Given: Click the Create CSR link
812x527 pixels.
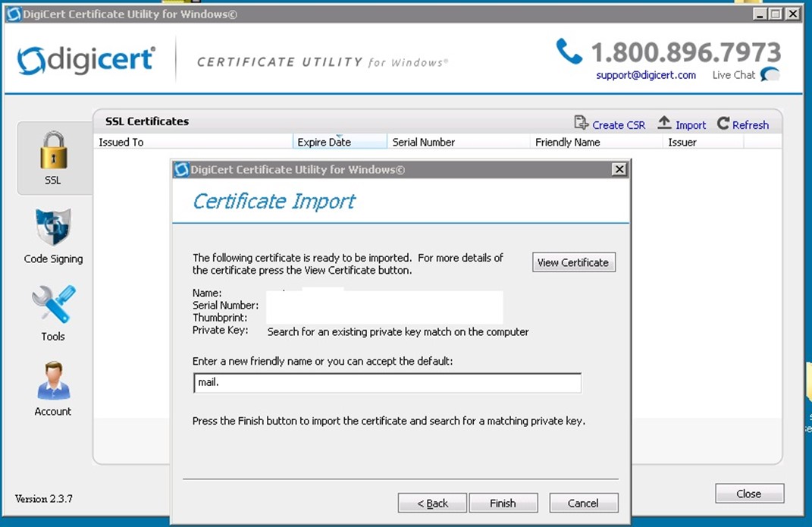Looking at the screenshot, I should (x=619, y=125).
